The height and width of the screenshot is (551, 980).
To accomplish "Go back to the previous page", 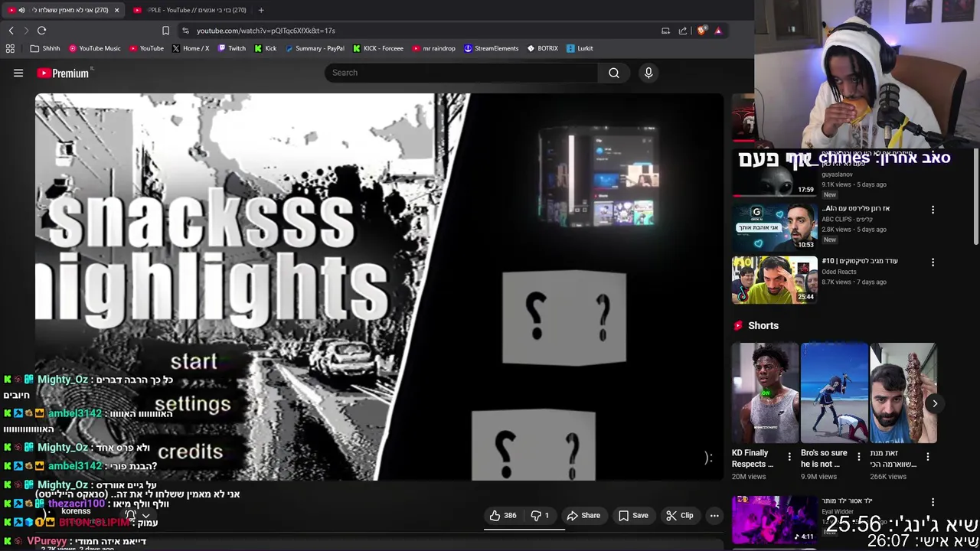I will click(11, 31).
